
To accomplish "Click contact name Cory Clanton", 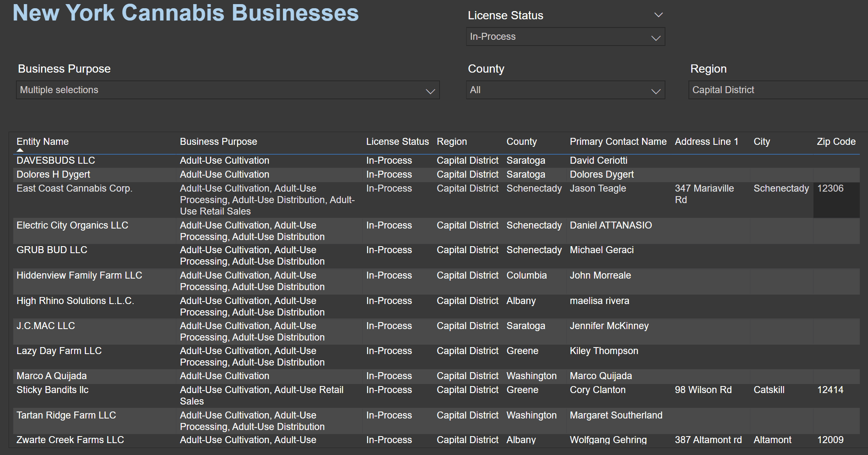I will point(598,390).
